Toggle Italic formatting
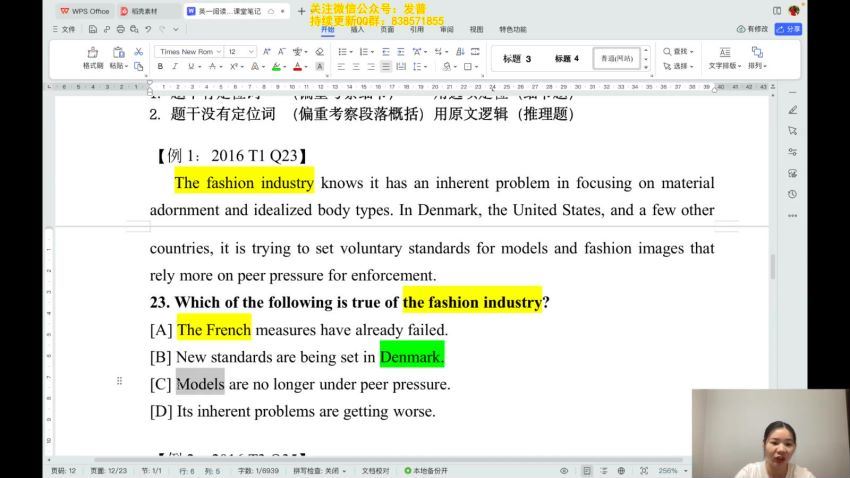Viewport: 850px width, 478px height. tap(174, 67)
